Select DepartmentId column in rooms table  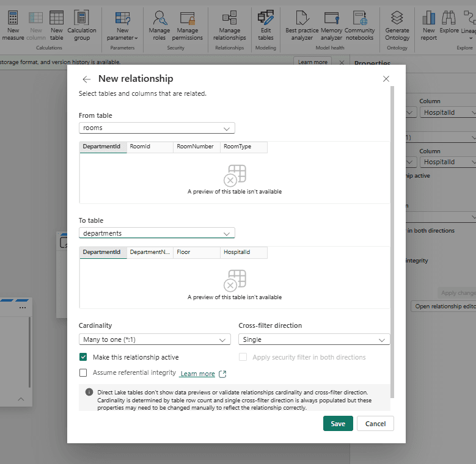tap(103, 147)
